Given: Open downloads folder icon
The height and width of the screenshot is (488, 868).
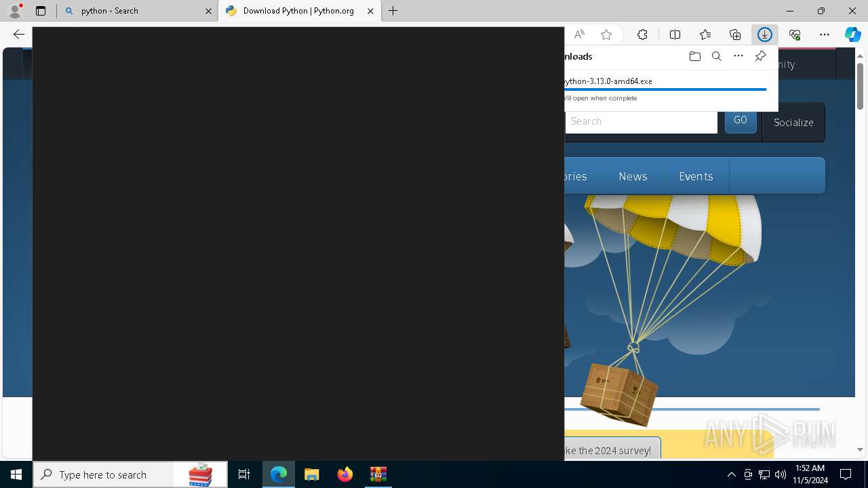Looking at the screenshot, I should [694, 56].
